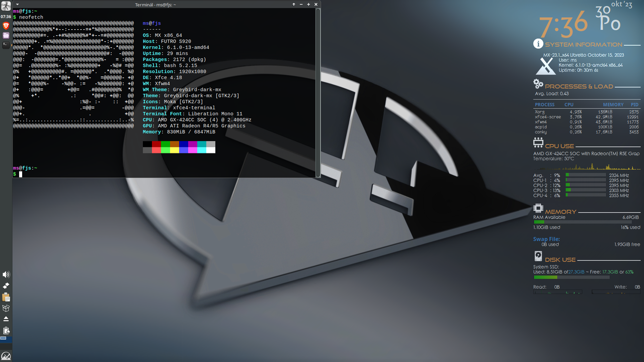The image size is (644, 362).
Task: Click the 'CPU: AMD GX-424CC SOC' terminal line
Action: coord(197,120)
